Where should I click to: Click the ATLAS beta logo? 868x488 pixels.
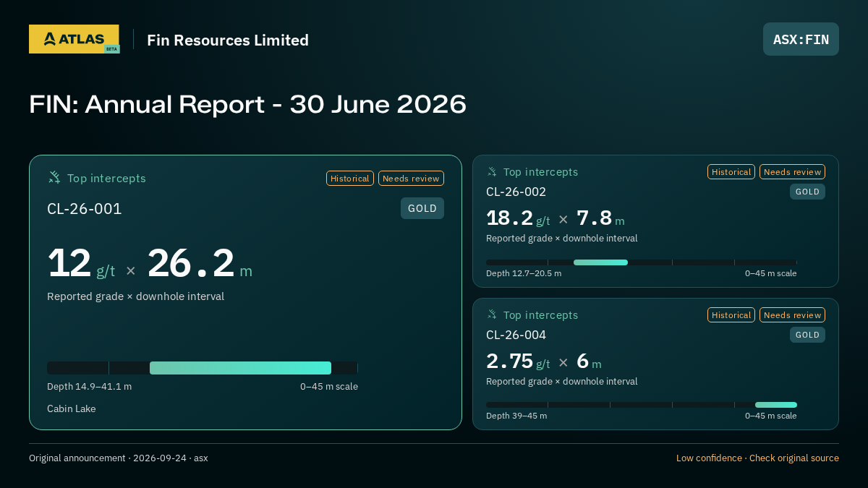click(x=74, y=39)
